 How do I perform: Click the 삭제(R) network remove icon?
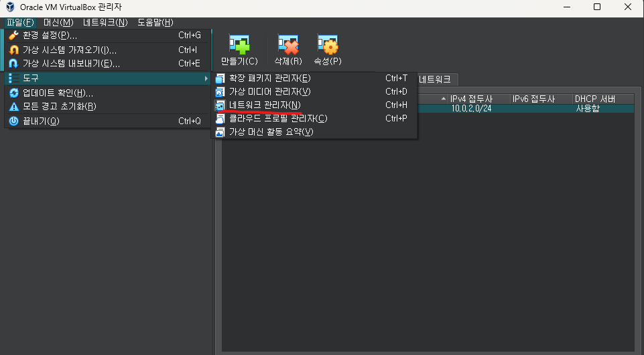(x=288, y=44)
